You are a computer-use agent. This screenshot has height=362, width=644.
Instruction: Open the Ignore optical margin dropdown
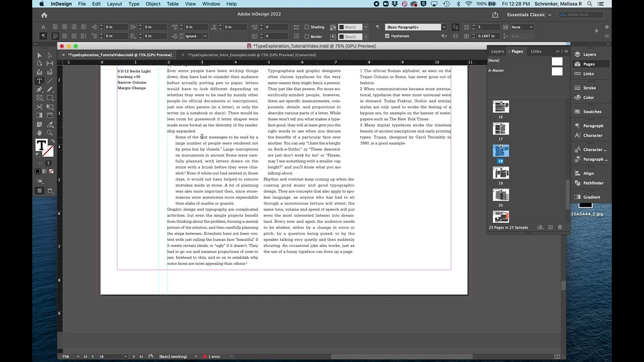205,36
